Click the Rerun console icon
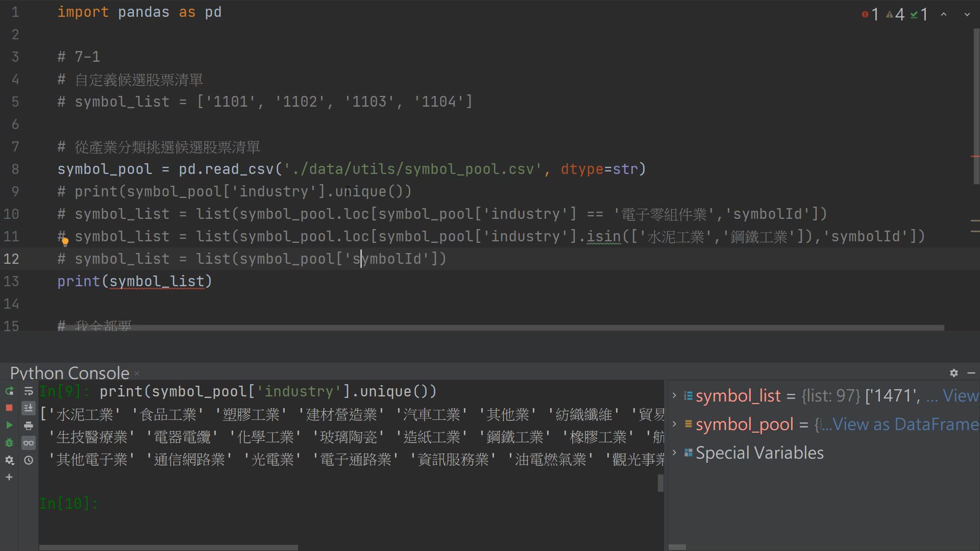980x551 pixels. pos(9,391)
